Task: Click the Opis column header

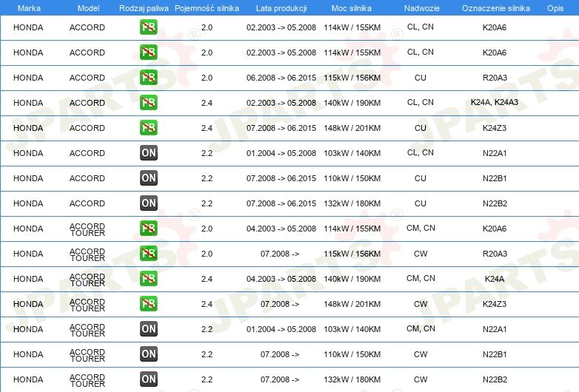Action: [555, 8]
